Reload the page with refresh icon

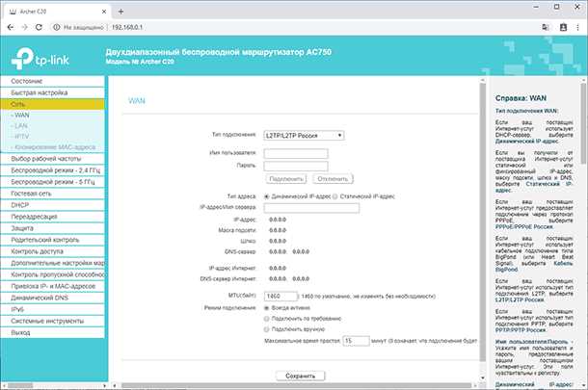click(x=39, y=27)
